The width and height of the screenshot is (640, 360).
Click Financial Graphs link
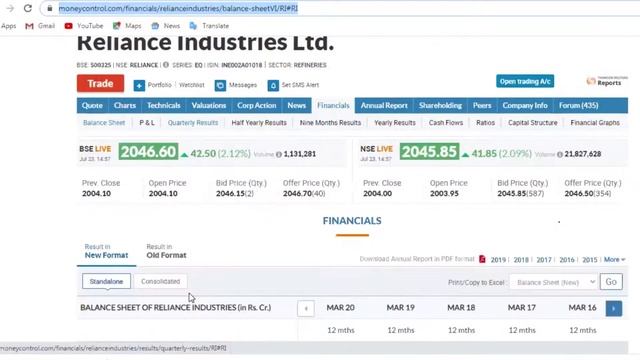tap(595, 123)
